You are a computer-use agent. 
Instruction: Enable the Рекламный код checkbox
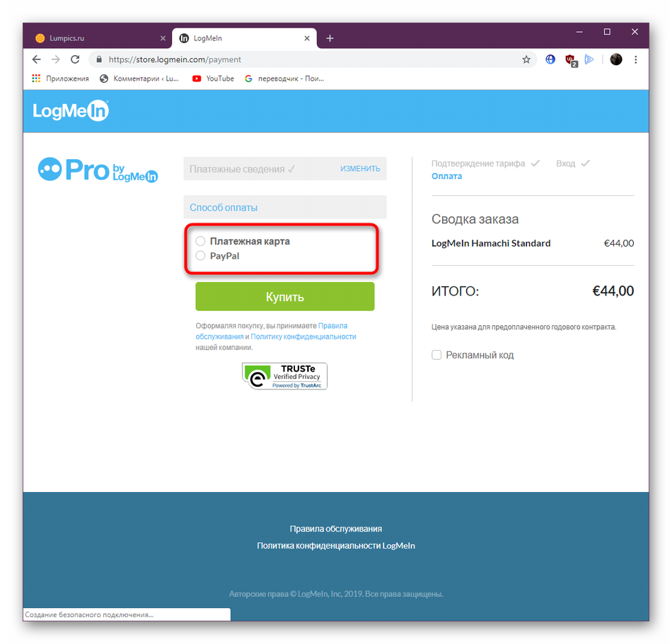[x=436, y=355]
